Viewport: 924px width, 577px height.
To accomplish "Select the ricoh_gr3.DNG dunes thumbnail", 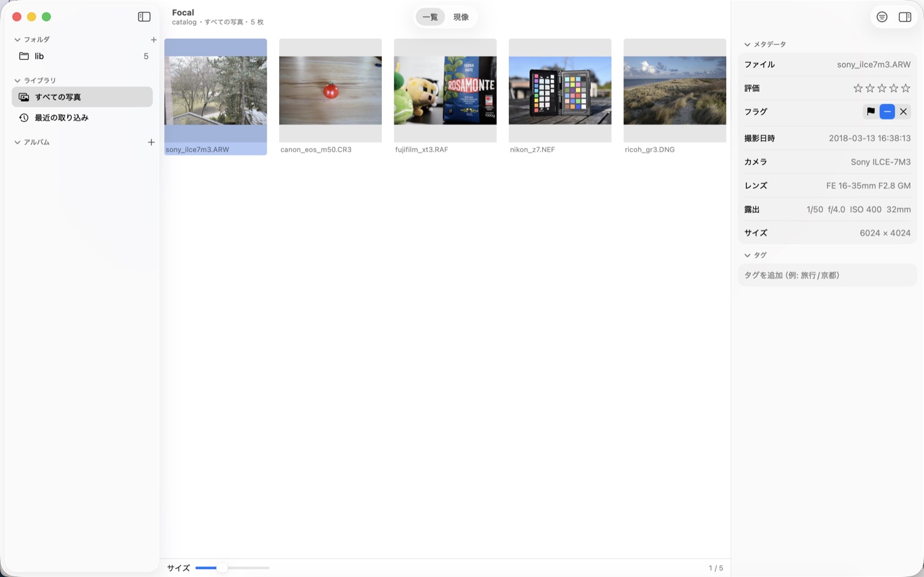I will (675, 91).
